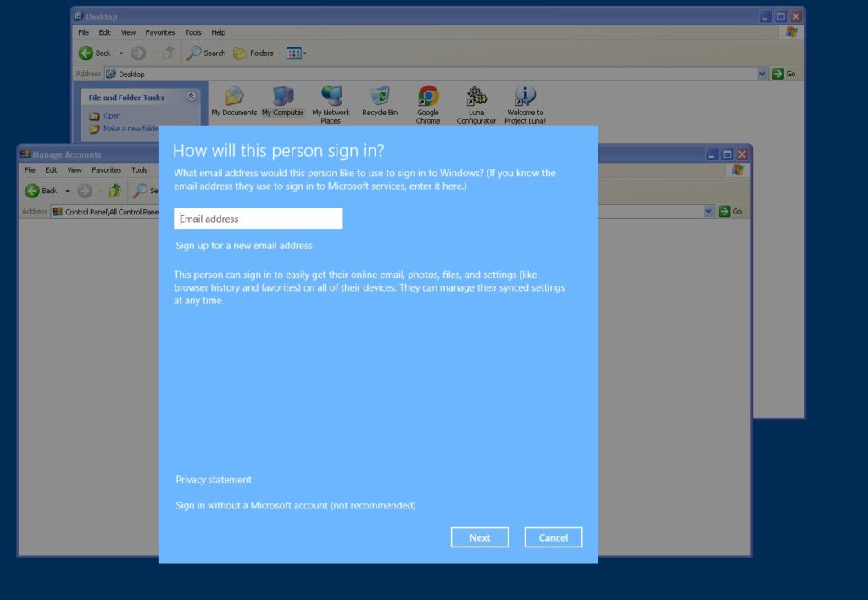
Task: Open Welcome to Project Luna shortcut
Action: (x=526, y=97)
